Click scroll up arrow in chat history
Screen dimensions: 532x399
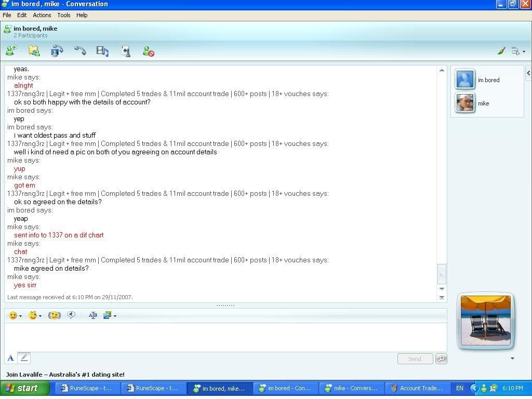tap(442, 70)
